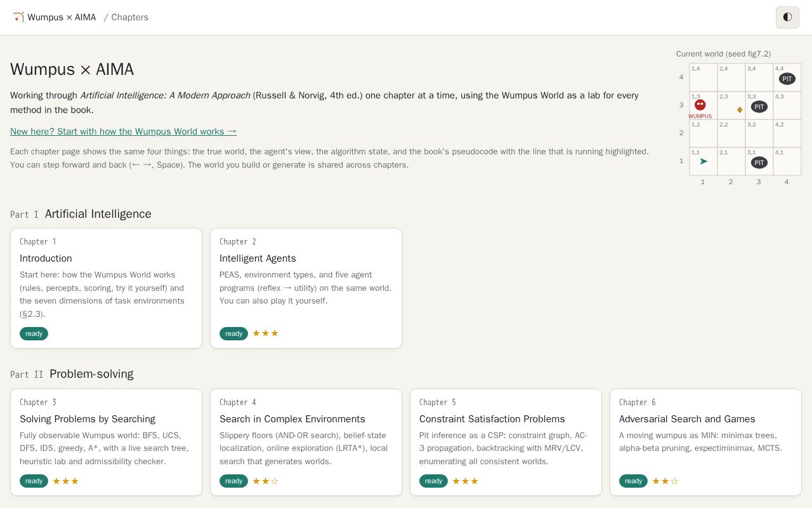This screenshot has width=812, height=508.
Task: Click the PIT marker in cell 3,1
Action: (x=759, y=163)
